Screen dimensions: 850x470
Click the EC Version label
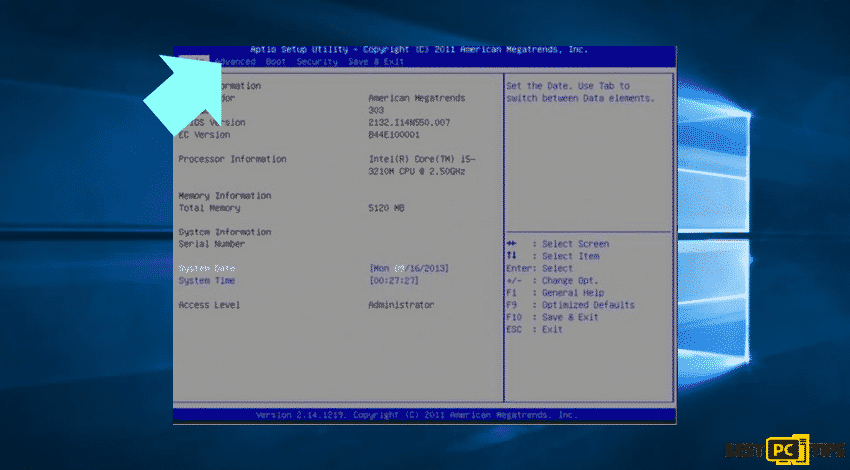click(204, 135)
